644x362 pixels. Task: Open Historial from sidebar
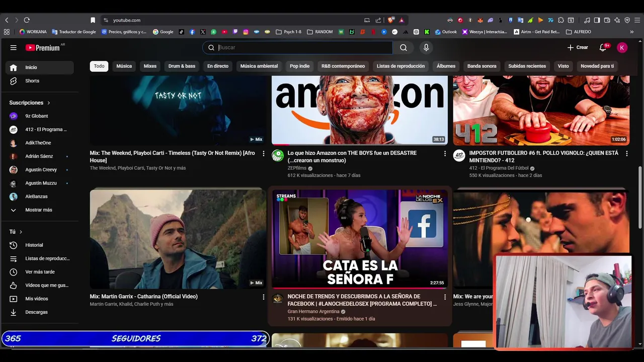tap(39, 245)
